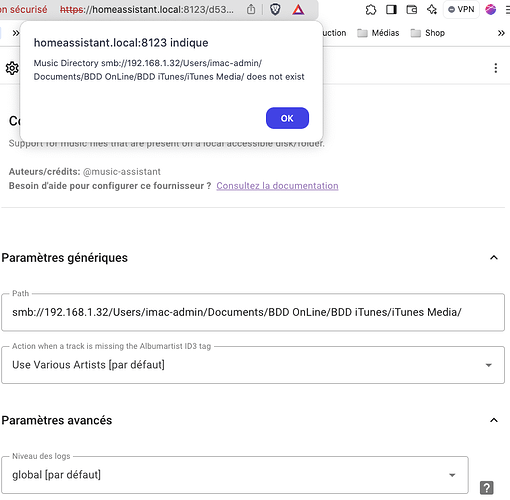
Task: Collapse the Paramètres génériques section
Action: (x=494, y=258)
